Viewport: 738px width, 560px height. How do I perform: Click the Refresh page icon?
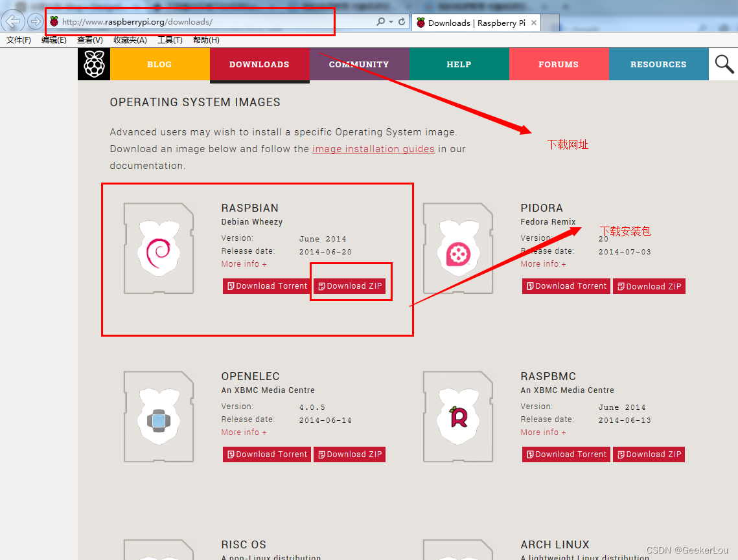(402, 21)
